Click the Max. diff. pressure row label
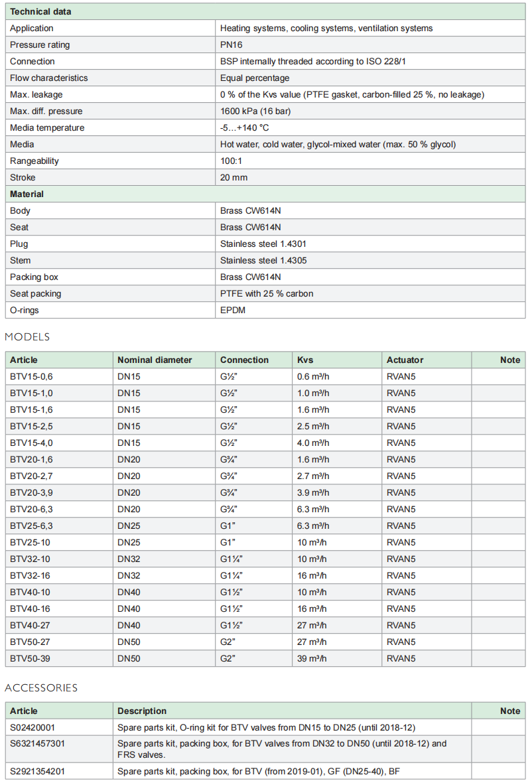 click(x=46, y=111)
